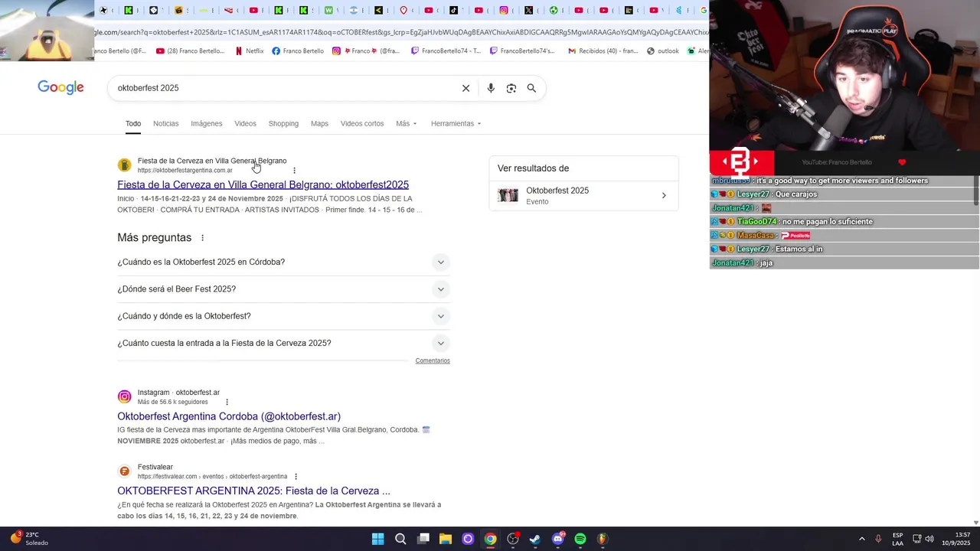Viewport: 980px width, 551px height.
Task: Go to the Google logo homepage
Action: point(61,87)
